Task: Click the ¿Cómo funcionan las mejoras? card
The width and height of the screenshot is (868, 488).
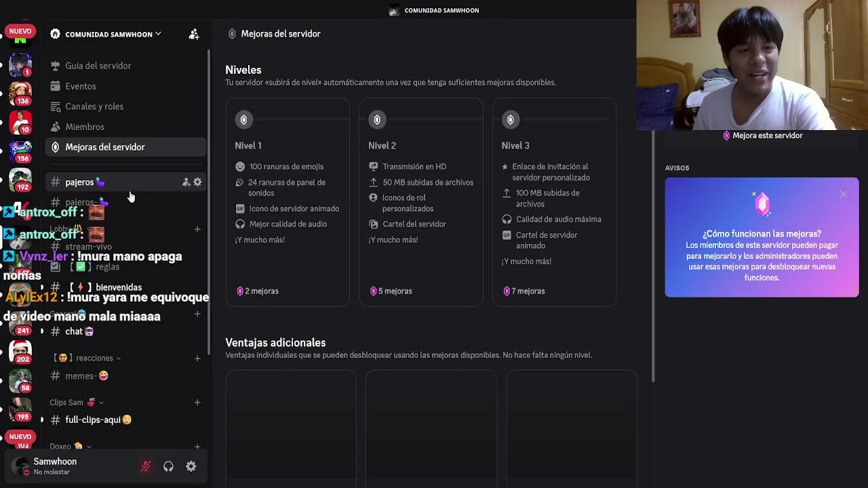Action: (x=762, y=237)
